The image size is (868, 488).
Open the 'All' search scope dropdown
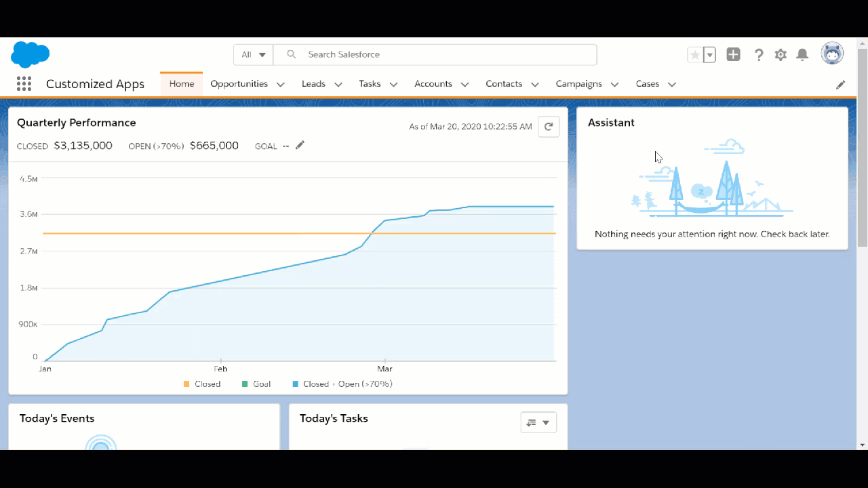click(252, 54)
